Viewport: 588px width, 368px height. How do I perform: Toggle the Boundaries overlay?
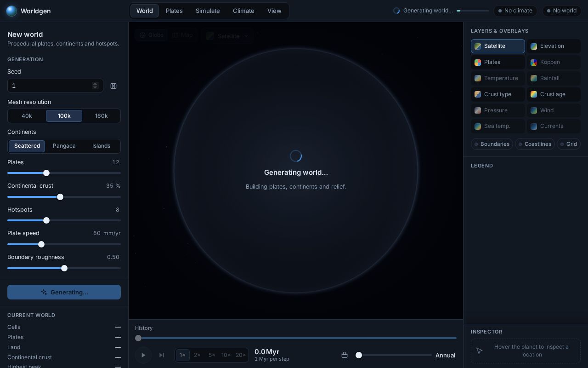click(492, 144)
